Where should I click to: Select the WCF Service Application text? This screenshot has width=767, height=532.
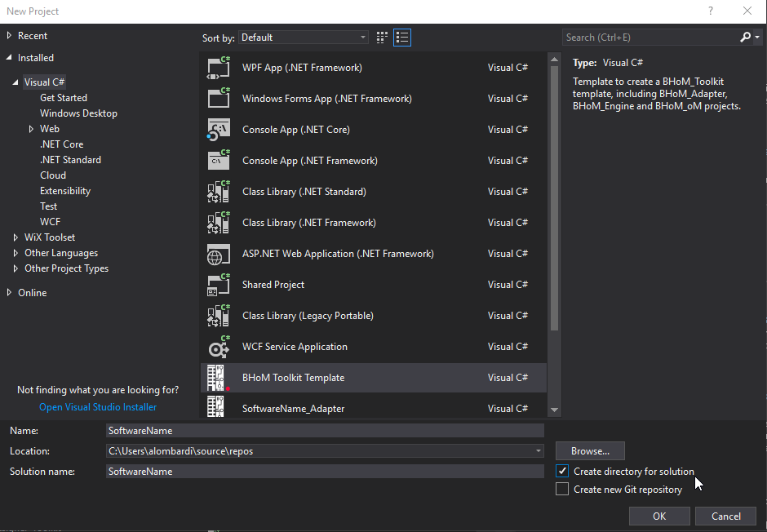pos(295,347)
